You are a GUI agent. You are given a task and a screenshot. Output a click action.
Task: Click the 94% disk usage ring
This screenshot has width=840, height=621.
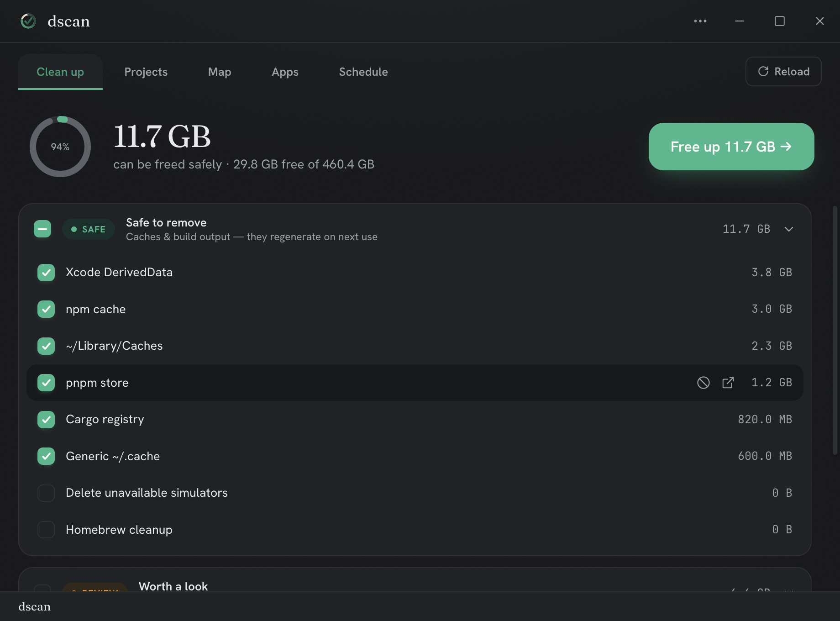pyautogui.click(x=60, y=147)
